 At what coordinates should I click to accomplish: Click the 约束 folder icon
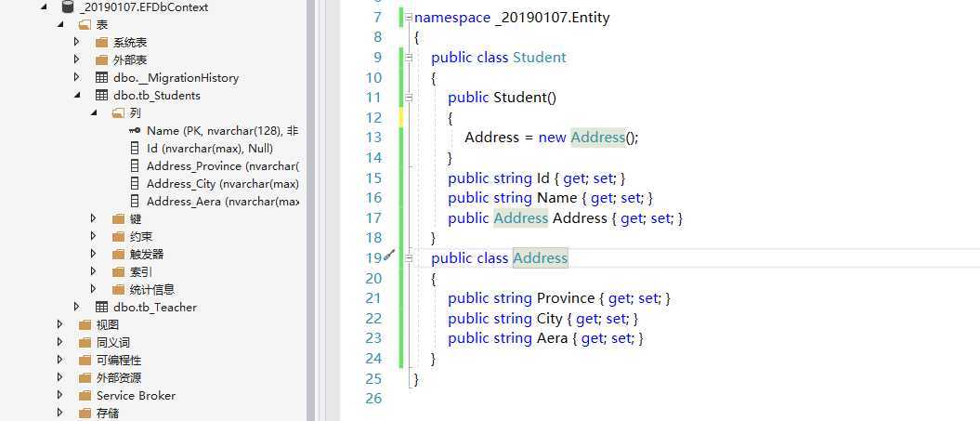[118, 236]
